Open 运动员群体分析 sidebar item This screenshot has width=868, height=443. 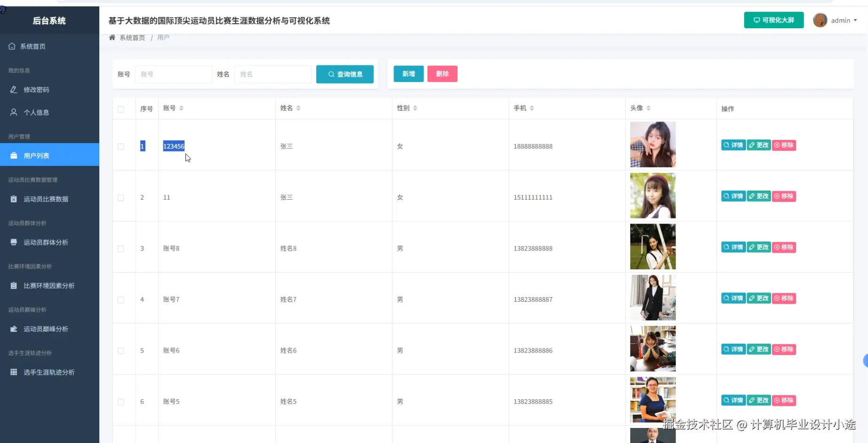point(49,242)
